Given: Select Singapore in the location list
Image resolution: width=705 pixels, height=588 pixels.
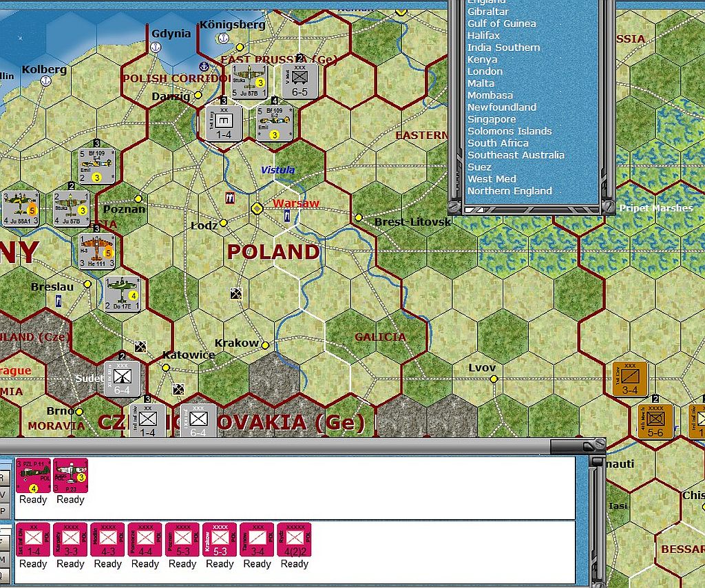Looking at the screenshot, I should pyautogui.click(x=492, y=119).
